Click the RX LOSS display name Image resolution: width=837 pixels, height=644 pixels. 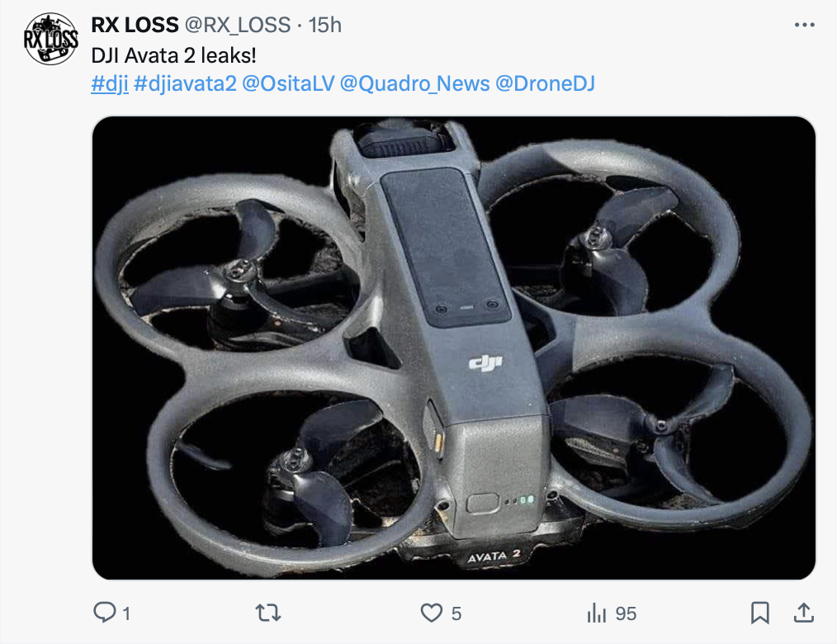[135, 25]
